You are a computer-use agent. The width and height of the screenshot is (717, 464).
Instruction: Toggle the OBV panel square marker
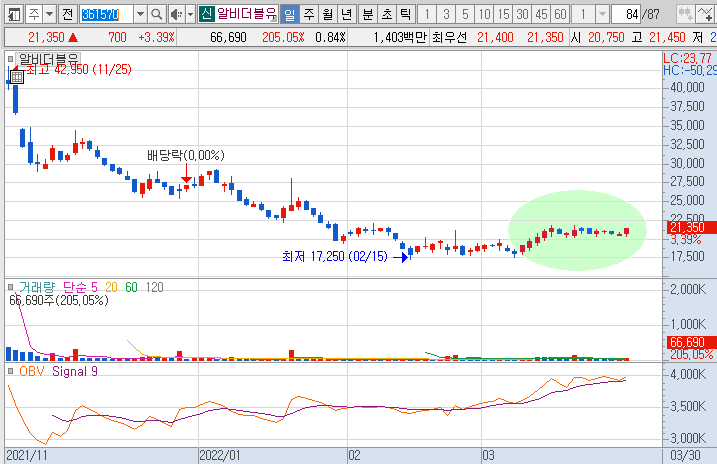(x=11, y=371)
